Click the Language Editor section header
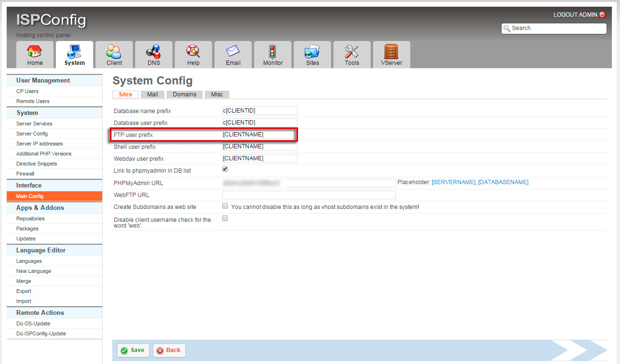The width and height of the screenshot is (620, 364). [x=54, y=250]
